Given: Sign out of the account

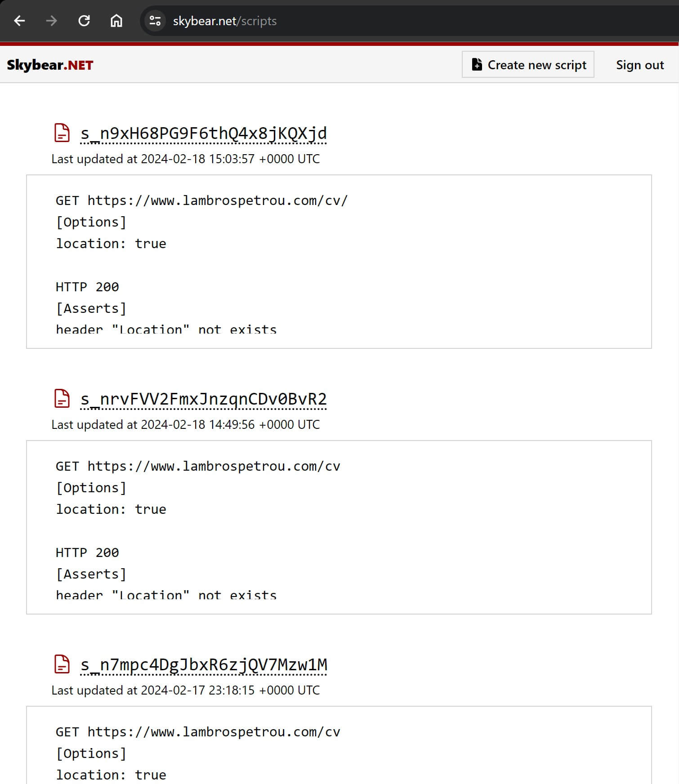Looking at the screenshot, I should tap(639, 65).
